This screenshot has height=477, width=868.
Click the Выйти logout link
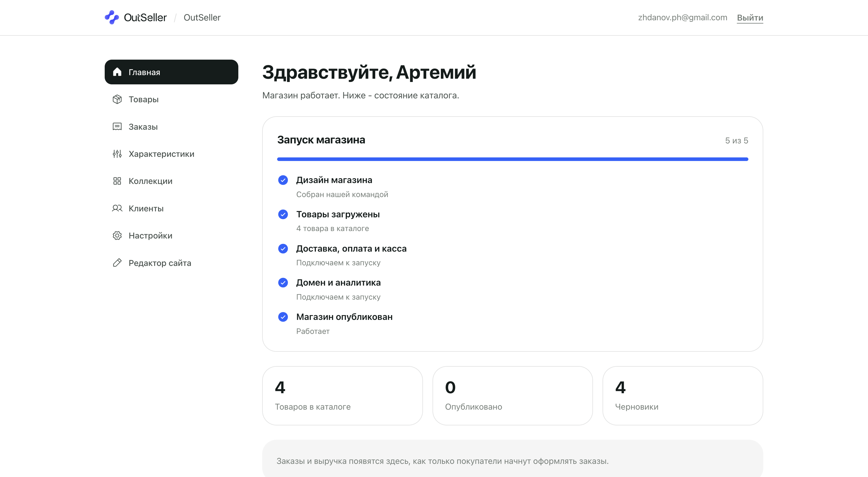(x=750, y=18)
